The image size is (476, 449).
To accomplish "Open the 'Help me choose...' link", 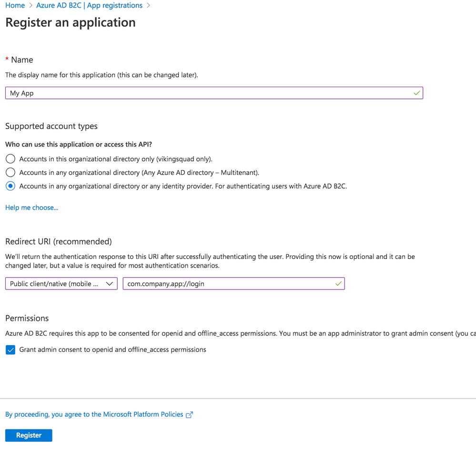I will pos(31,208).
